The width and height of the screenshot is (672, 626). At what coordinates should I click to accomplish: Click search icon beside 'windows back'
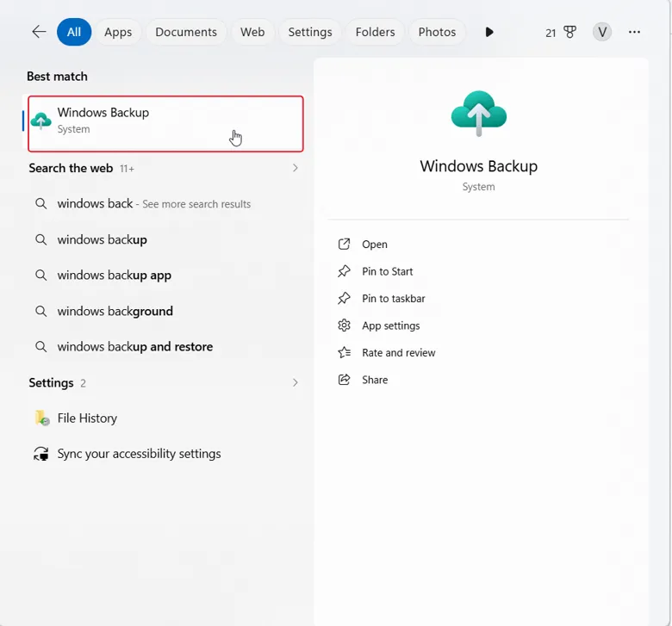point(41,203)
